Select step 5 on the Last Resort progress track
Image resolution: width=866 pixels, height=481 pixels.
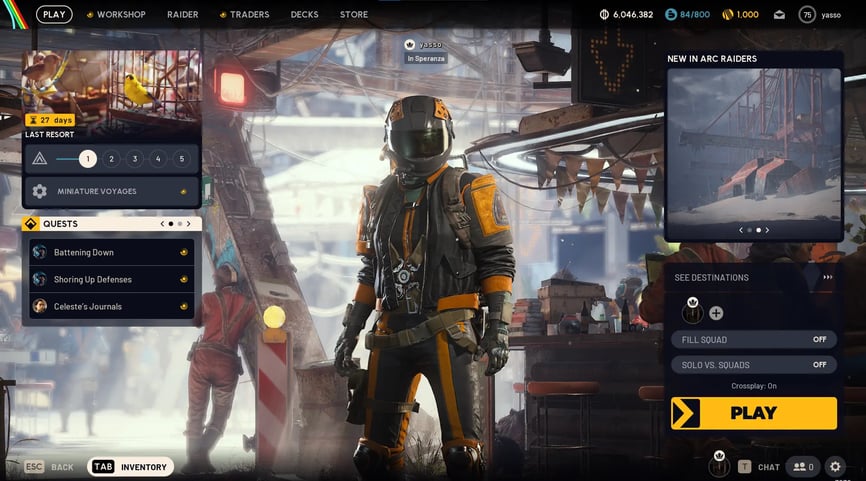click(181, 159)
